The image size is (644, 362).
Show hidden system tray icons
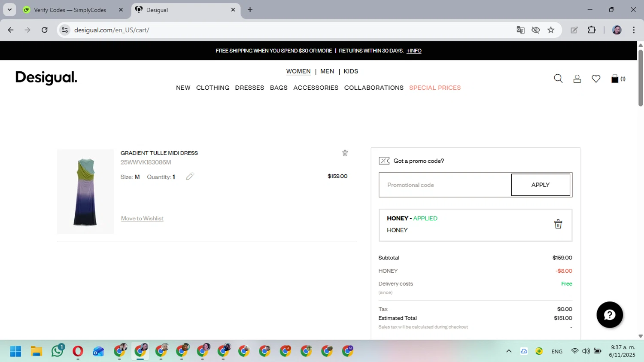(x=509, y=351)
